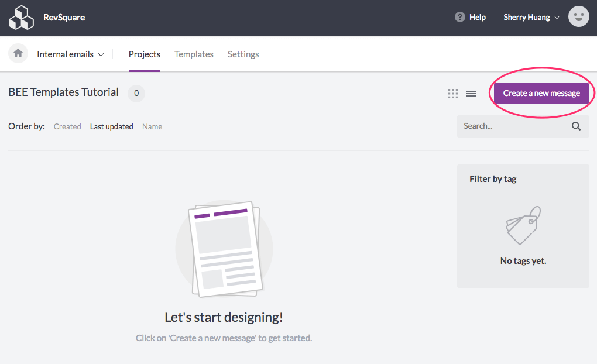The height and width of the screenshot is (364, 597).
Task: Go to home via house icon
Action: pos(18,53)
